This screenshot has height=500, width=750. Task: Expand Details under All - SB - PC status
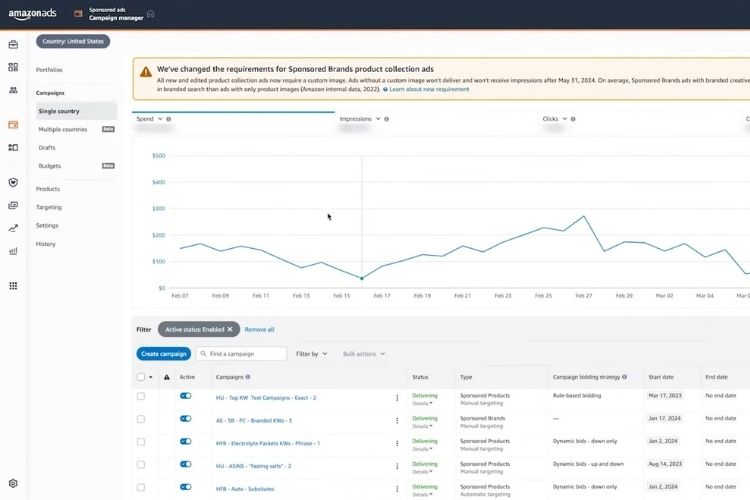pyautogui.click(x=422, y=426)
